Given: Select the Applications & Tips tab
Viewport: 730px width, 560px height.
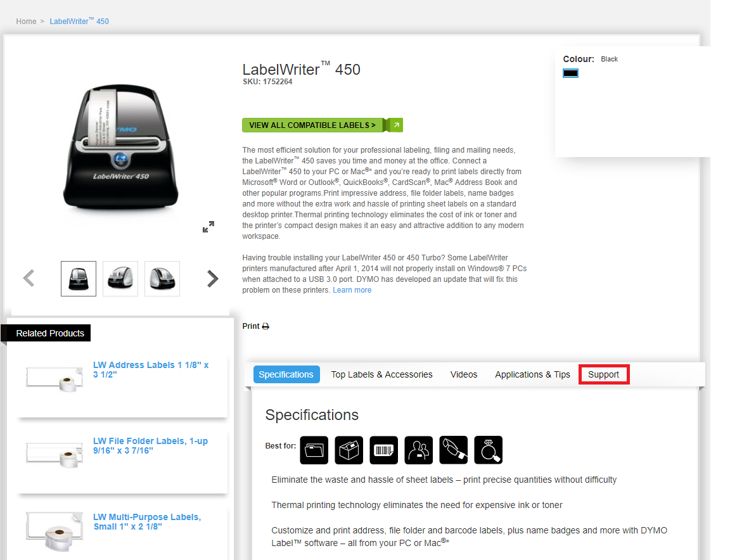Looking at the screenshot, I should click(x=532, y=374).
